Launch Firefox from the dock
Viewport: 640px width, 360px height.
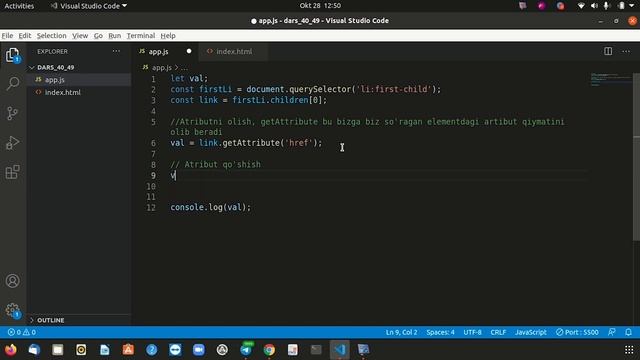pyautogui.click(x=11, y=350)
